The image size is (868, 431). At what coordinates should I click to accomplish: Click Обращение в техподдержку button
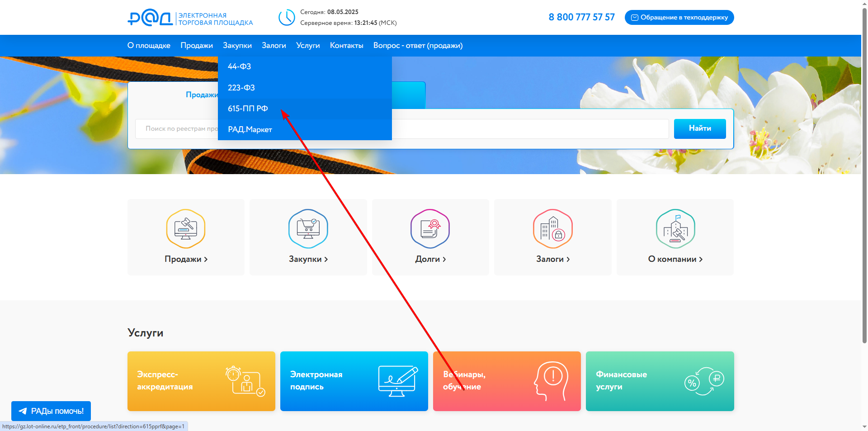[x=679, y=18]
